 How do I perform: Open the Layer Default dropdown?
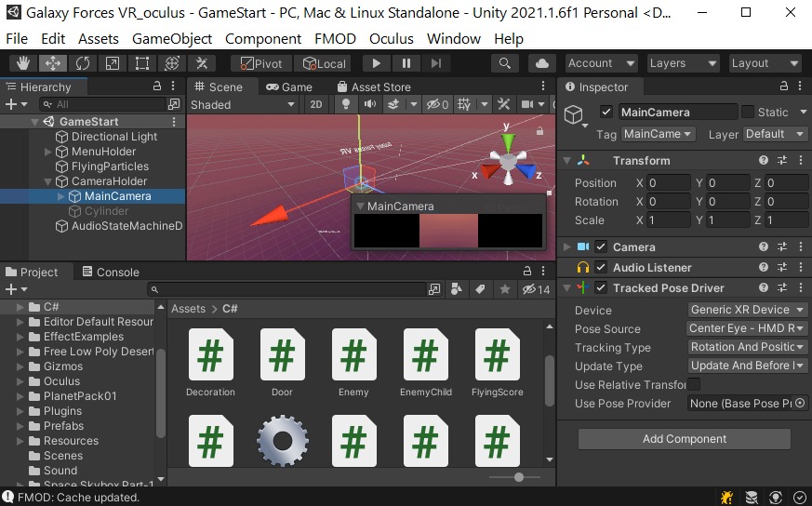pos(775,134)
